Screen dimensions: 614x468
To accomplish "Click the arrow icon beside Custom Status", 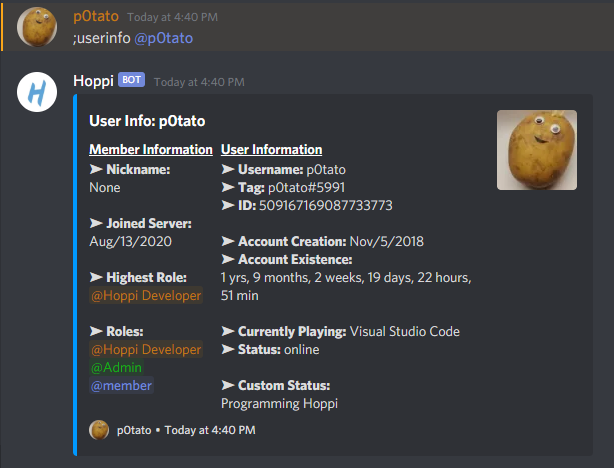I will pyautogui.click(x=228, y=385).
